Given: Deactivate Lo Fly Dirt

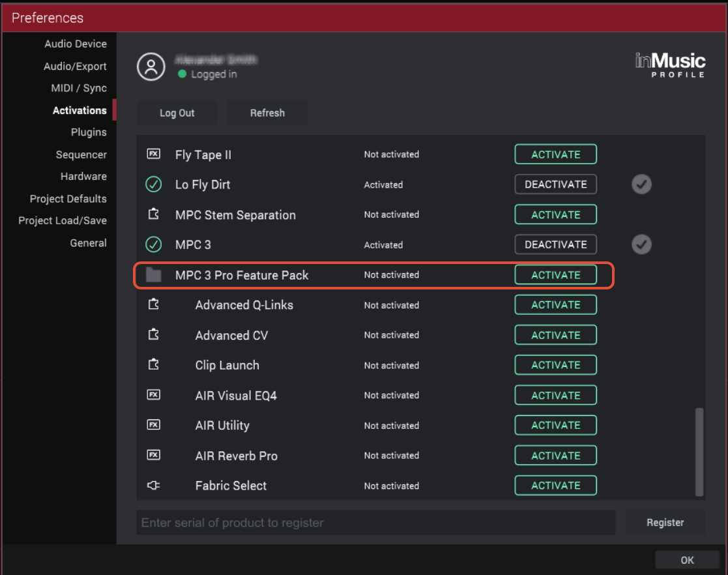Looking at the screenshot, I should tap(556, 184).
